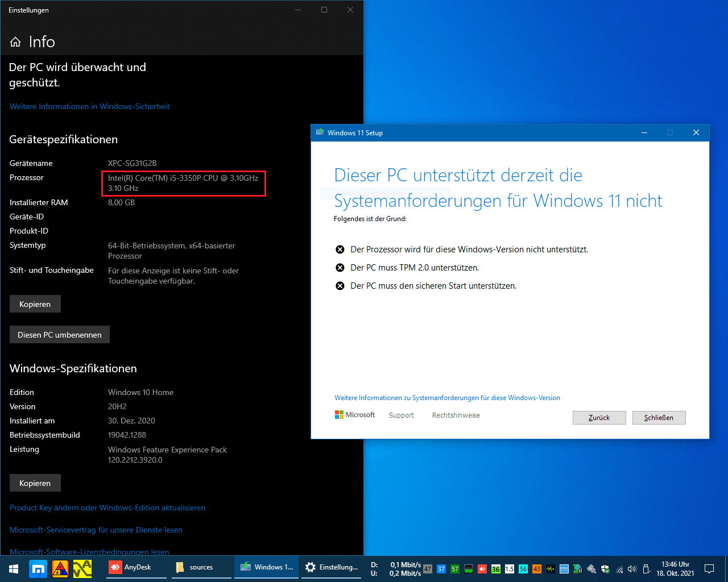728x582 pixels.
Task: Click the Microsoft logo in Setup
Action: [x=355, y=415]
